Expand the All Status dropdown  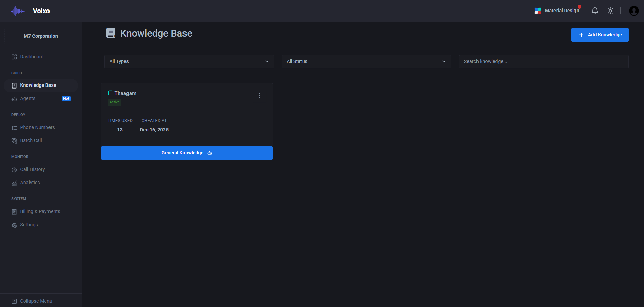(x=366, y=61)
